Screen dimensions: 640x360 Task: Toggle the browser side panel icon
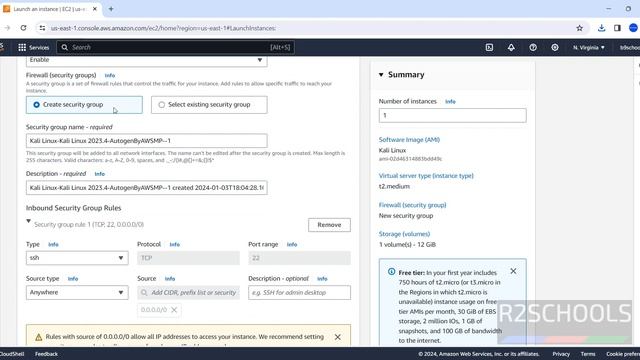[x=617, y=28]
